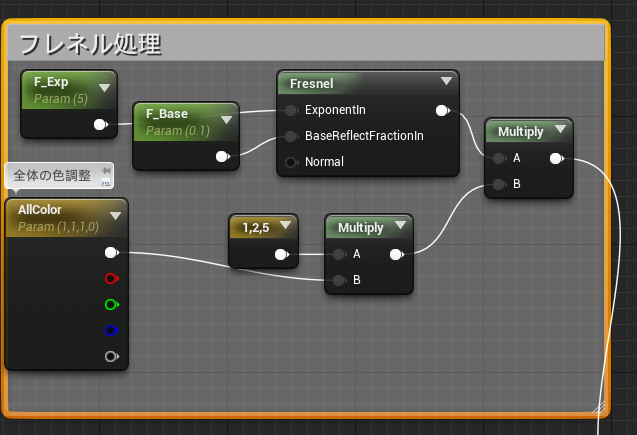Collapse the 1,2,5 constant node
This screenshot has width=637, height=435.
click(286, 225)
